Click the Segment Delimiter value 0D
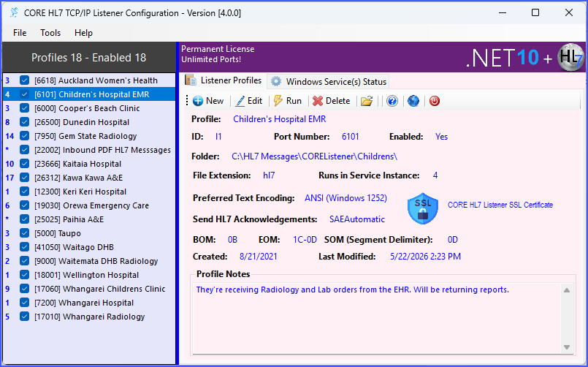The height and width of the screenshot is (367, 588). click(453, 240)
